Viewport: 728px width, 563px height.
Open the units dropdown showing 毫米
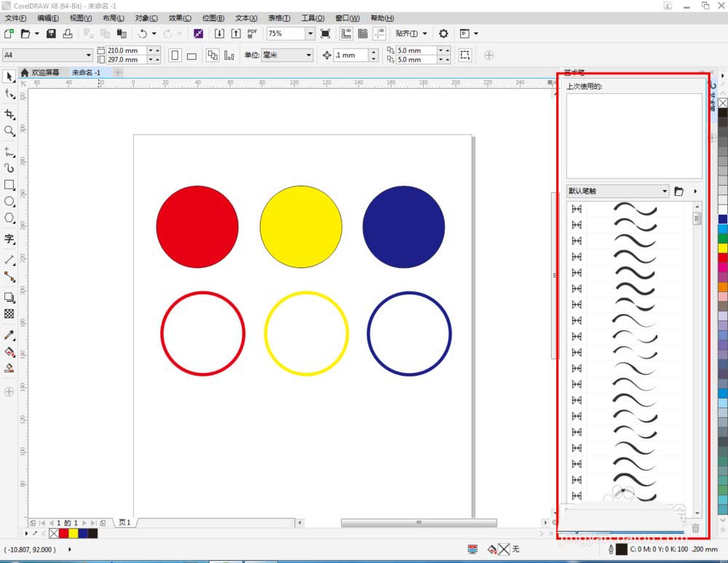pyautogui.click(x=308, y=55)
